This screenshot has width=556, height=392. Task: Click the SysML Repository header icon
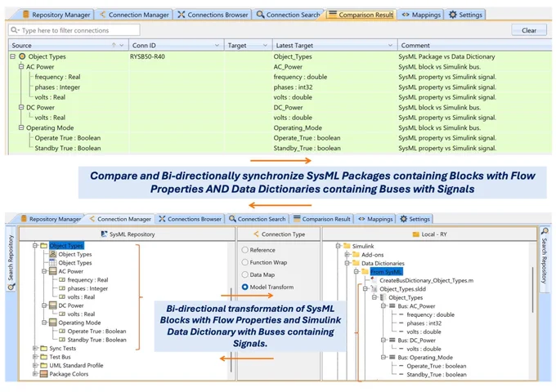104,234
